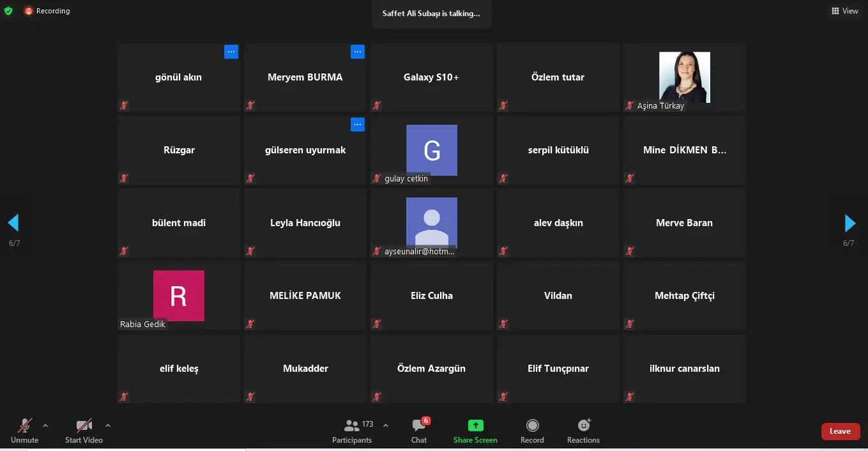Open the View layout menu

(845, 11)
